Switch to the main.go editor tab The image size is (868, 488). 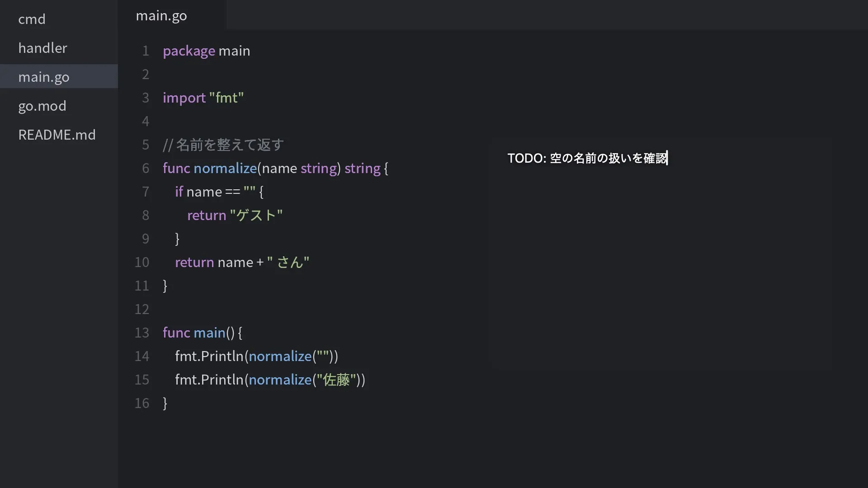click(x=172, y=15)
